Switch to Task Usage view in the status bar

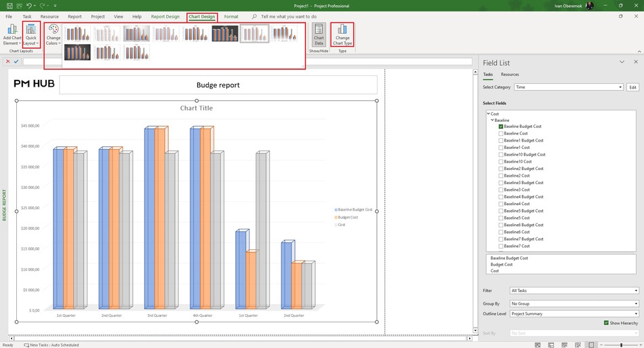pyautogui.click(x=551, y=345)
